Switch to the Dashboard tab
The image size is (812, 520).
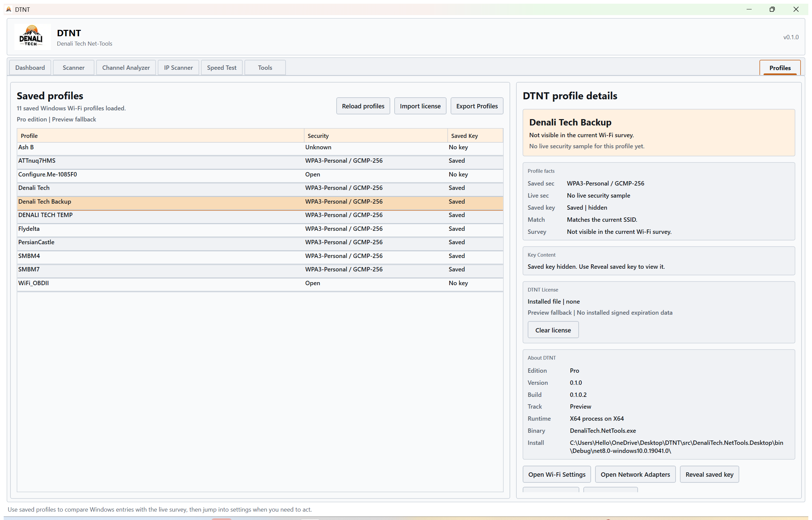pos(30,67)
